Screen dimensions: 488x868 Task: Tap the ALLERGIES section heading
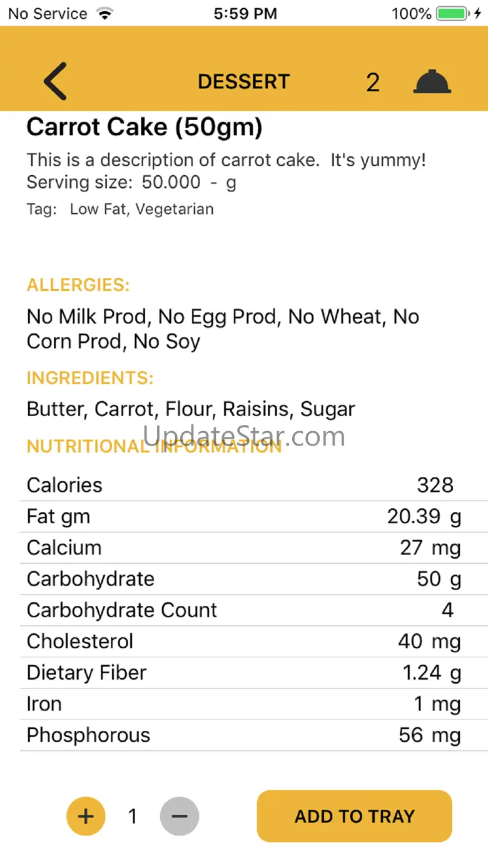click(x=78, y=285)
